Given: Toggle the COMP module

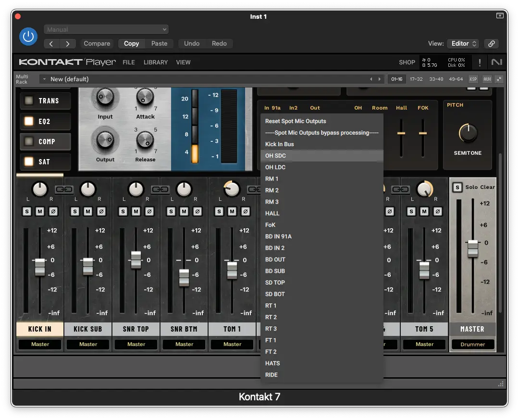Looking at the screenshot, I should 45,141.
